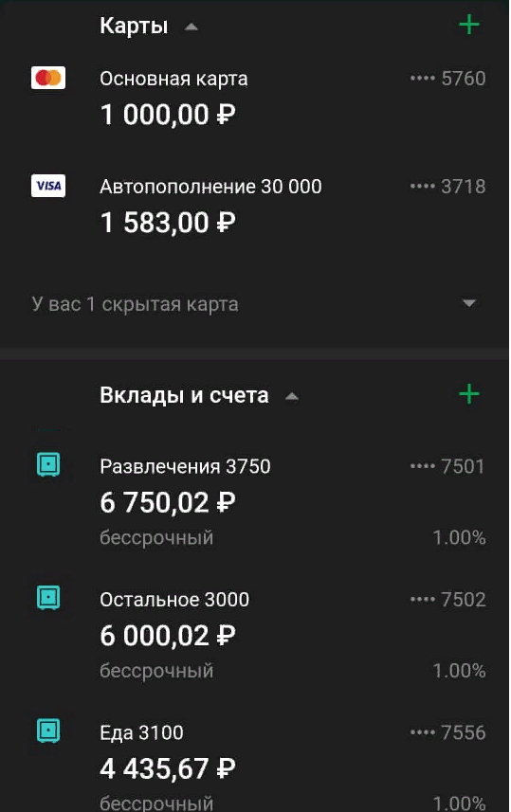Screen dimensions: 511x812
Task: Tap safe icon next to Остальное 3000
Action: tap(48, 598)
